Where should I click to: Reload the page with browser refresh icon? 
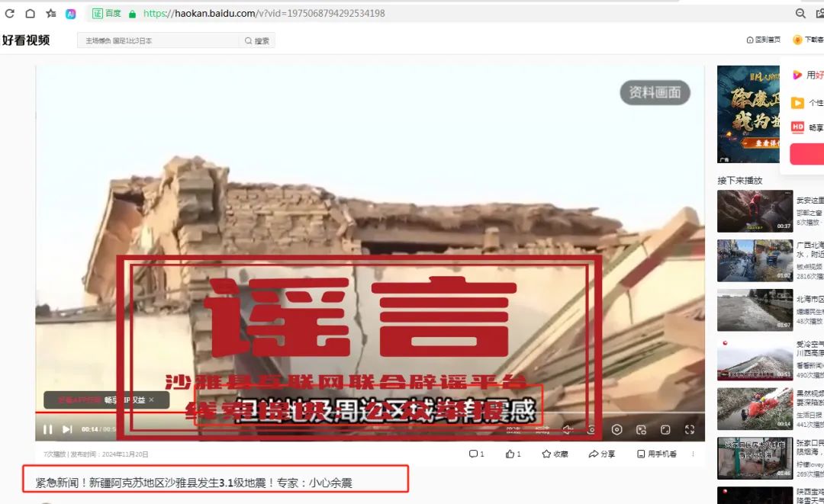click(10, 13)
